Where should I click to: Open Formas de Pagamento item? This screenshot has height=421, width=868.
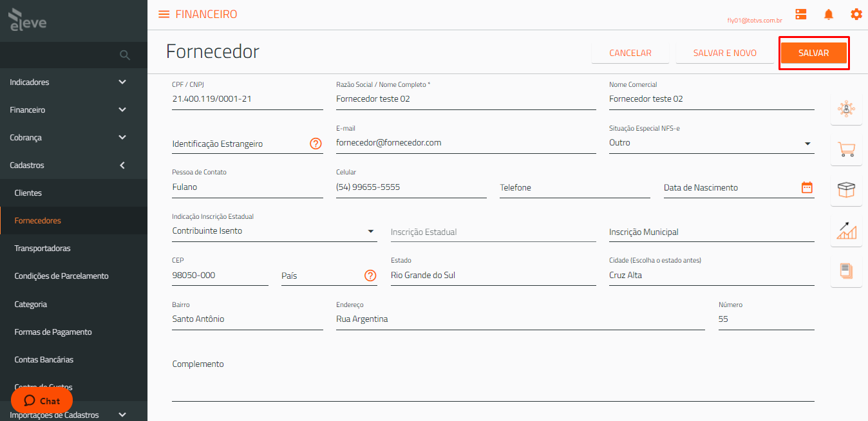coord(73,332)
